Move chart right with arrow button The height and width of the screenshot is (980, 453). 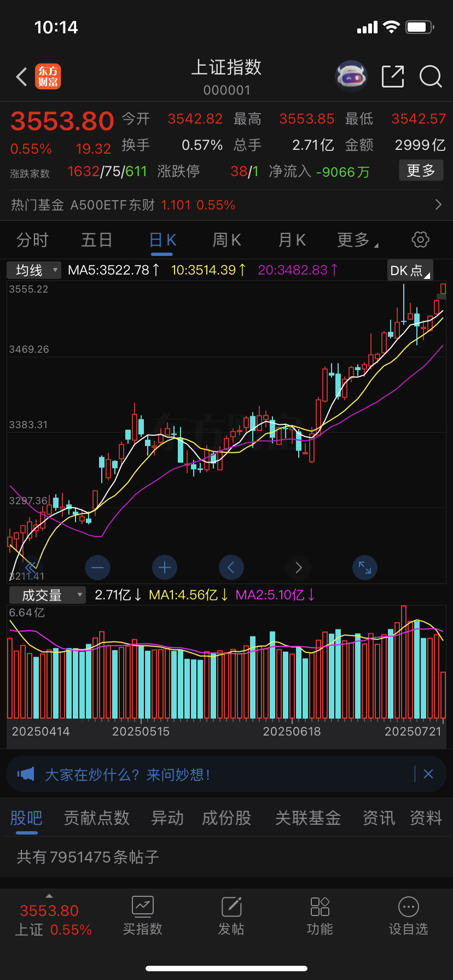click(298, 568)
